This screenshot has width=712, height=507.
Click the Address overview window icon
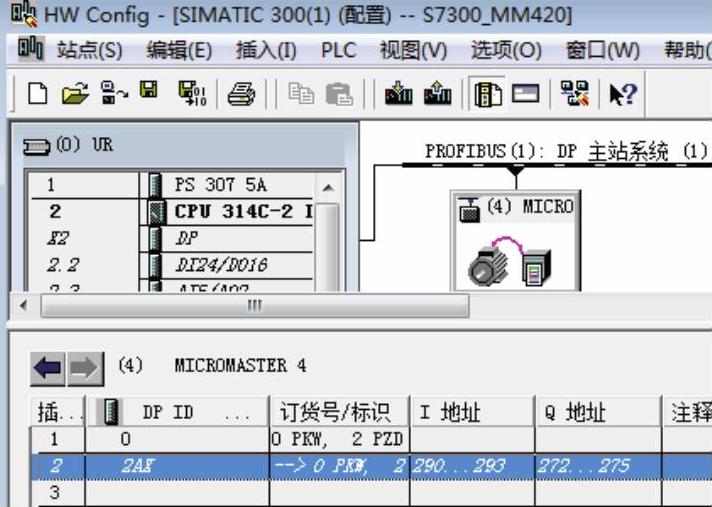(x=525, y=94)
